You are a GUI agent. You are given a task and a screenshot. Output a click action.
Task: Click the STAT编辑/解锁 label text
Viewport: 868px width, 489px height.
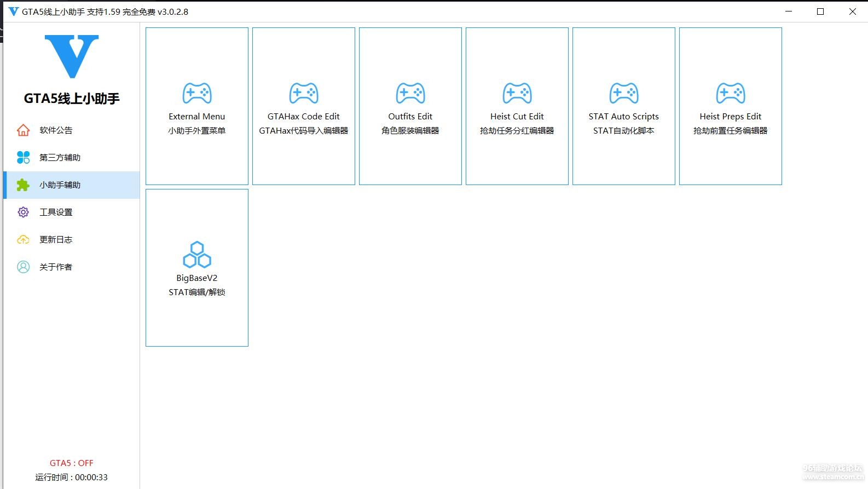[x=197, y=292]
